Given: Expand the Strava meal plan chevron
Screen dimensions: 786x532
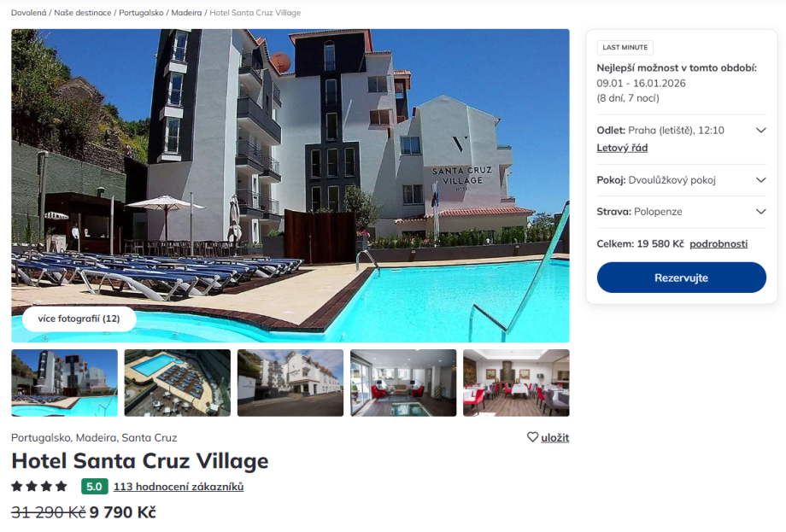Looking at the screenshot, I should pyautogui.click(x=760, y=212).
